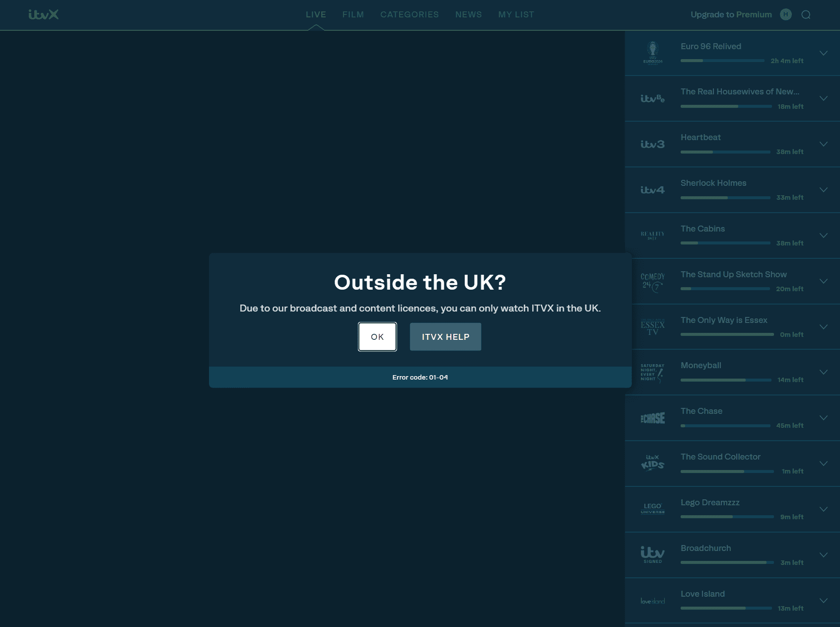Viewport: 840px width, 627px height.
Task: Click the 45m left label
Action: click(790, 426)
